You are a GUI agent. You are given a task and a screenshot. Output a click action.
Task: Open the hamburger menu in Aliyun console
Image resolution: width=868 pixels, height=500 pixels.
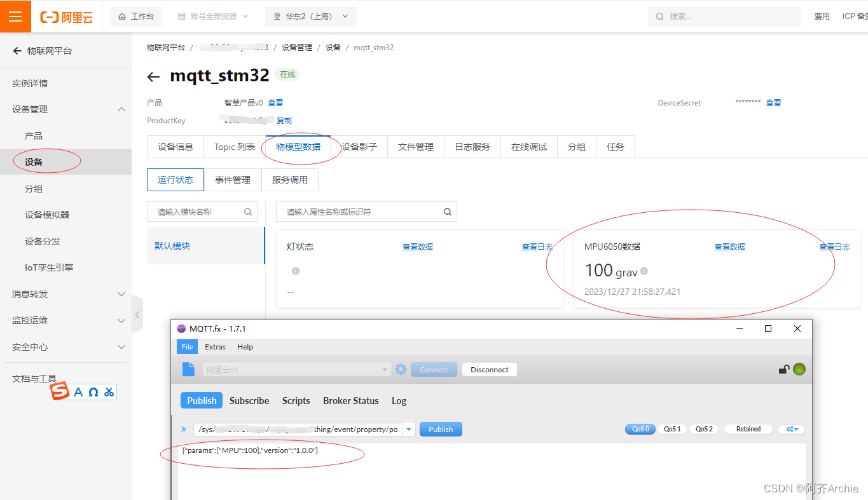coord(15,17)
